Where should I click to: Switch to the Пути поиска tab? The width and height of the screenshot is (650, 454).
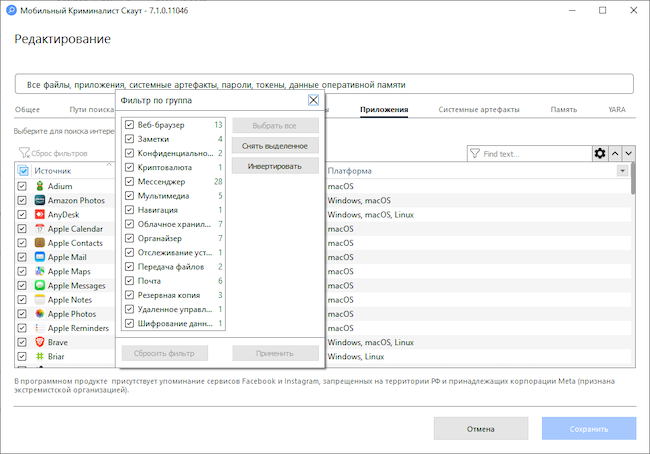coord(92,109)
